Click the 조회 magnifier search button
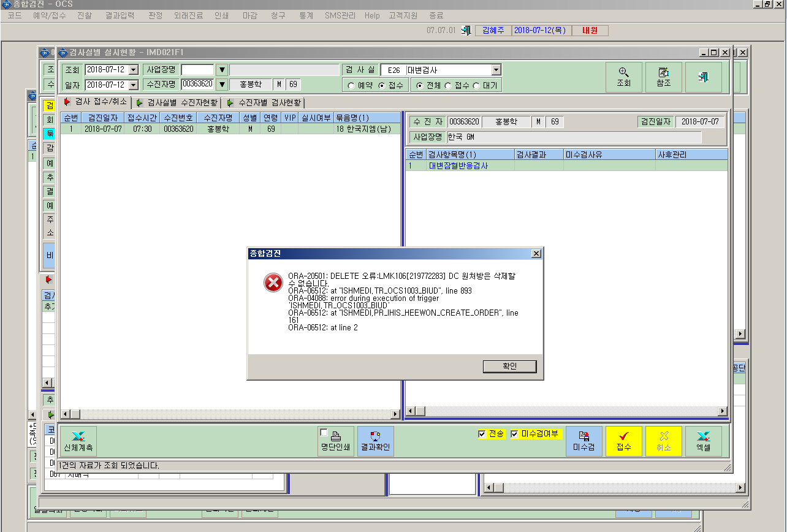The image size is (787, 532). [623, 77]
